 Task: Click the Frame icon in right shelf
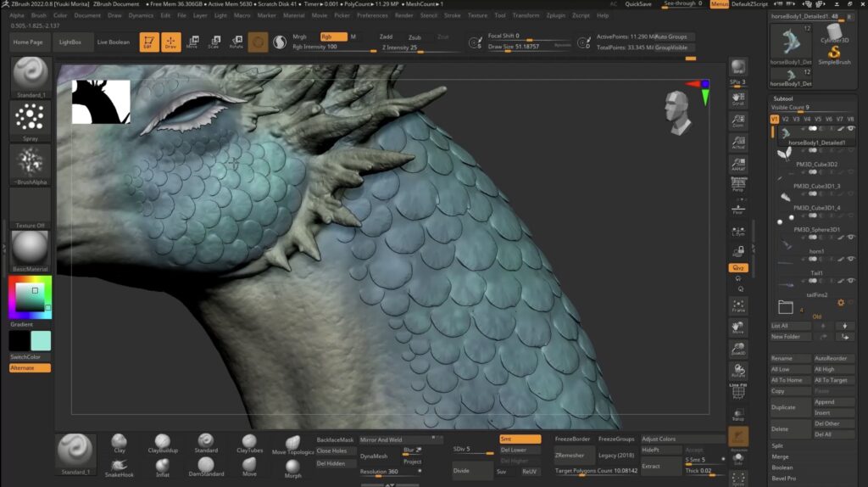(738, 306)
